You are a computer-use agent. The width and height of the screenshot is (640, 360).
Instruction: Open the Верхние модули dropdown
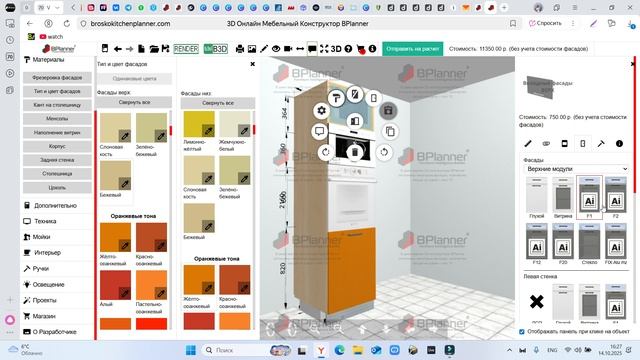pyautogui.click(x=576, y=169)
